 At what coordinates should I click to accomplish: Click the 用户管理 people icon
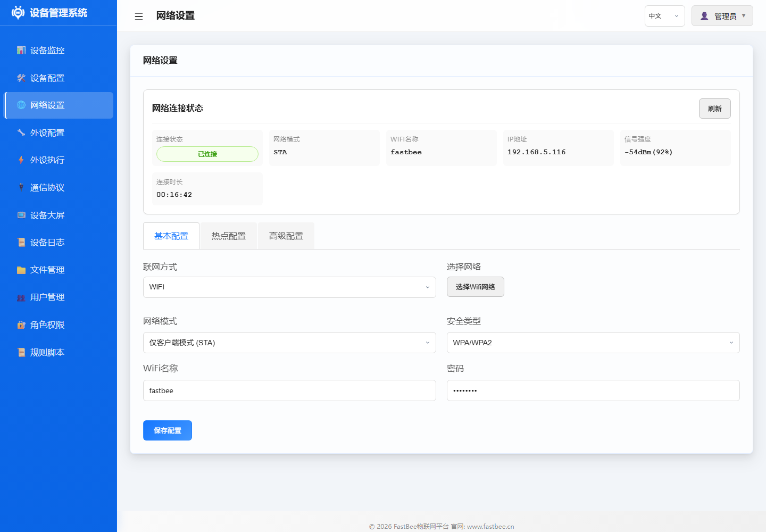21,297
